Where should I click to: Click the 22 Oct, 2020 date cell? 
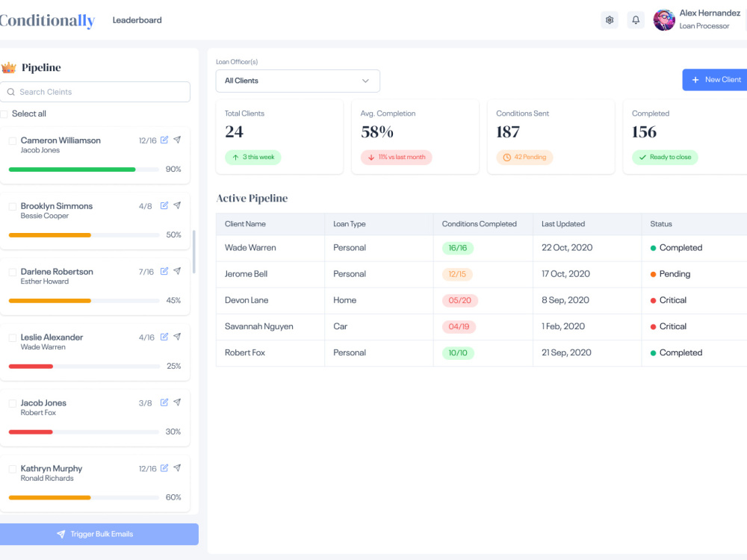pos(567,248)
